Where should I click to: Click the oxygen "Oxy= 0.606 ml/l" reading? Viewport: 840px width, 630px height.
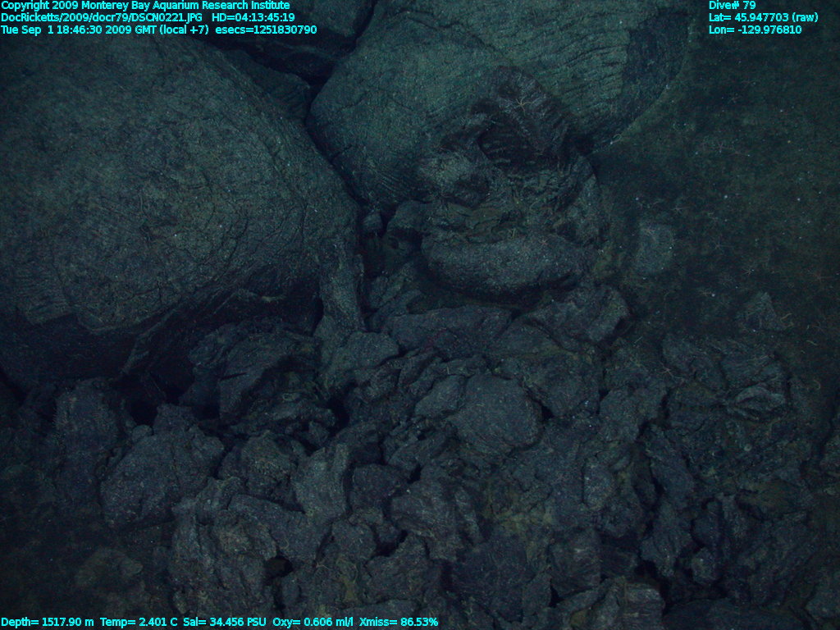click(313, 623)
